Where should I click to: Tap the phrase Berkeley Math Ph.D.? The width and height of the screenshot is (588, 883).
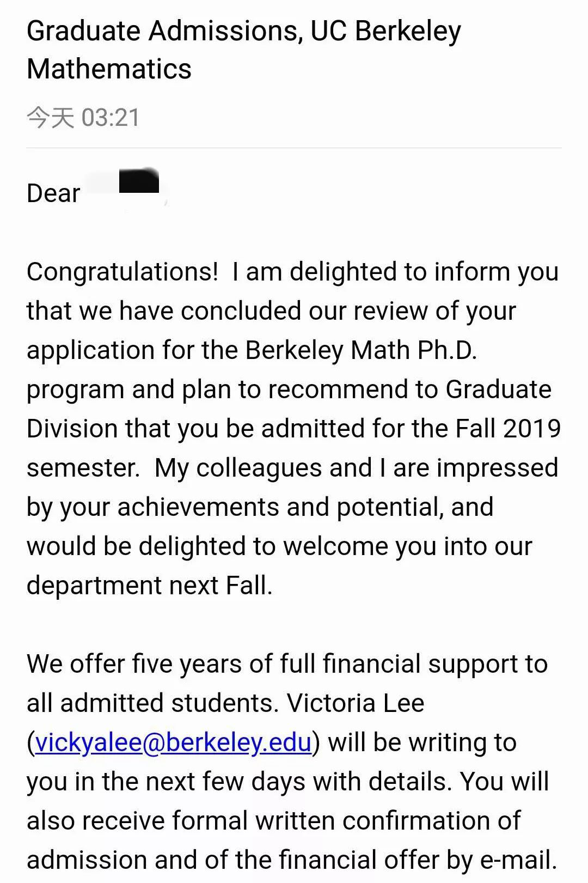pos(361,350)
